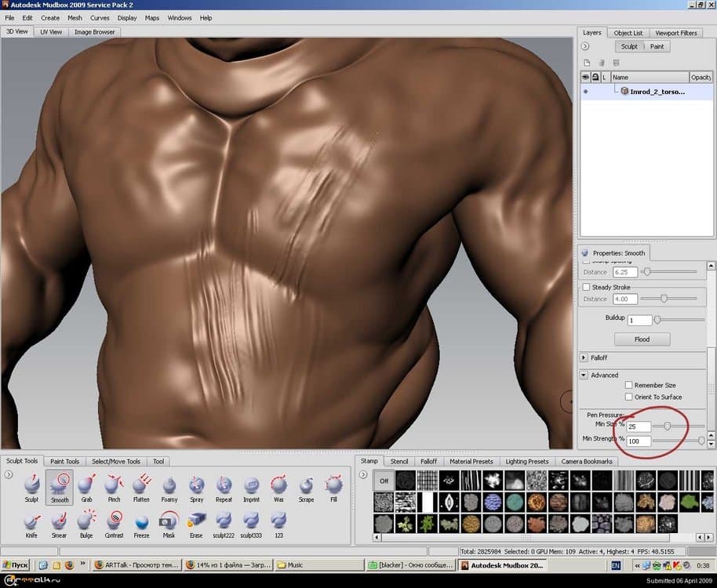Switch to the Paint Tools tab
717x588 pixels.
click(x=64, y=462)
